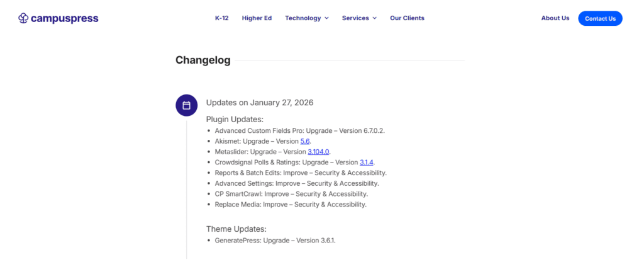This screenshot has height=262, width=644.
Task: Click the Reports & Batch Edits entry
Action: click(x=301, y=173)
